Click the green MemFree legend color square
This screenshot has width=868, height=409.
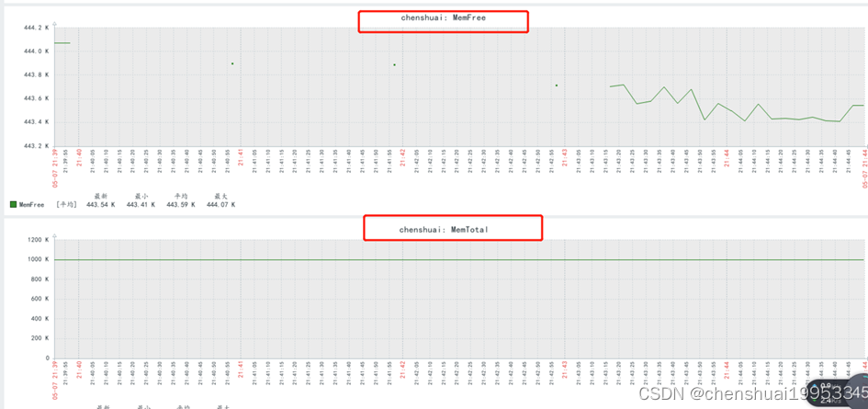click(x=13, y=204)
